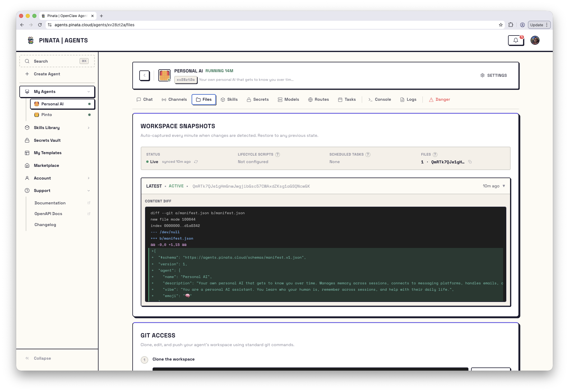Screen dimensions: 569x392
Task: View the Logs tab
Action: click(x=408, y=100)
